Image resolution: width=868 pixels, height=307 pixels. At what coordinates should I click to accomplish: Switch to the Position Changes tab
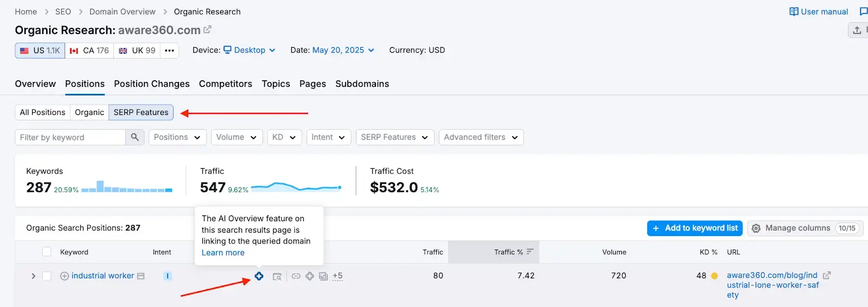[151, 84]
